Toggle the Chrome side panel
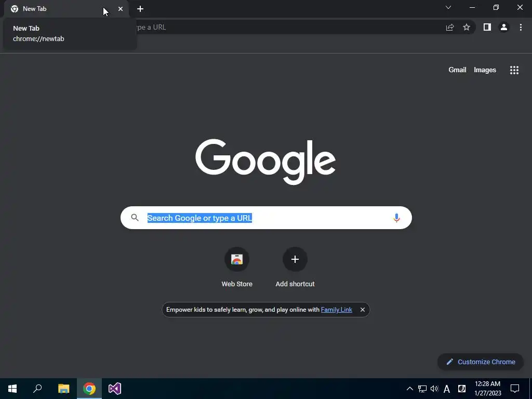Screen dimensions: 532x399 point(487,27)
